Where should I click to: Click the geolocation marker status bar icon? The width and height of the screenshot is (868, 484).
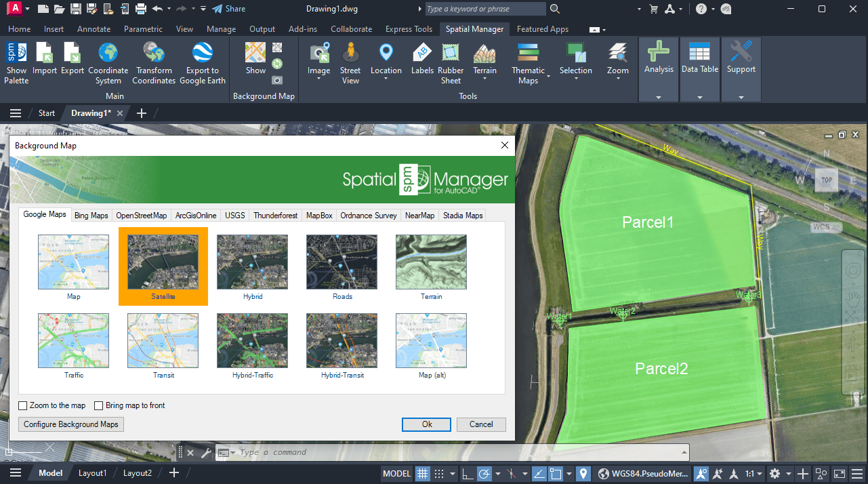click(x=585, y=474)
